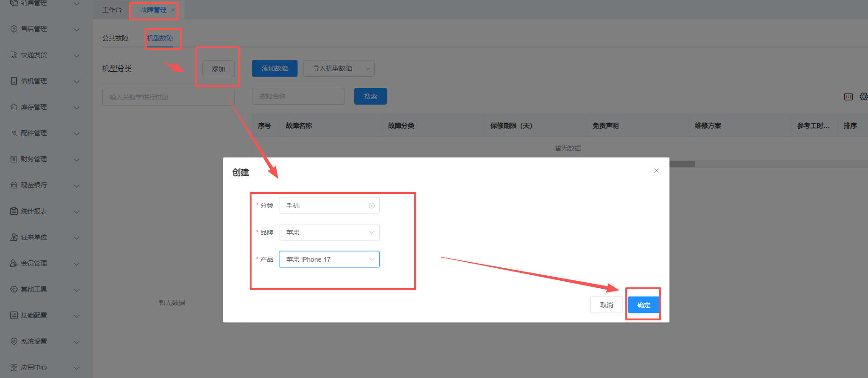Confirm creation with 确定 button
Image resolution: width=868 pixels, height=378 pixels.
pyautogui.click(x=643, y=305)
